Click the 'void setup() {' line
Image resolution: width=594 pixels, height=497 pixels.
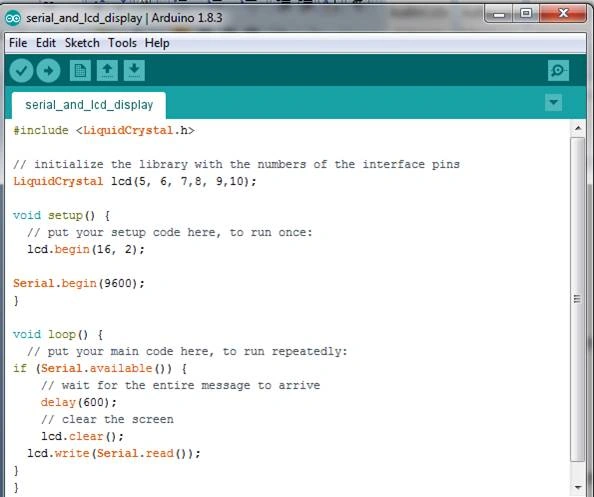[61, 216]
